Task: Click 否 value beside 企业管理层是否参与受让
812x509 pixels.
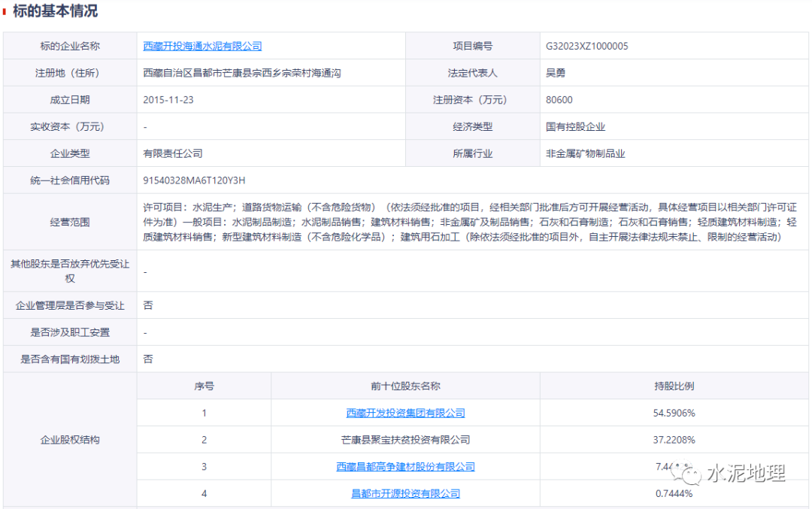Action: (148, 305)
